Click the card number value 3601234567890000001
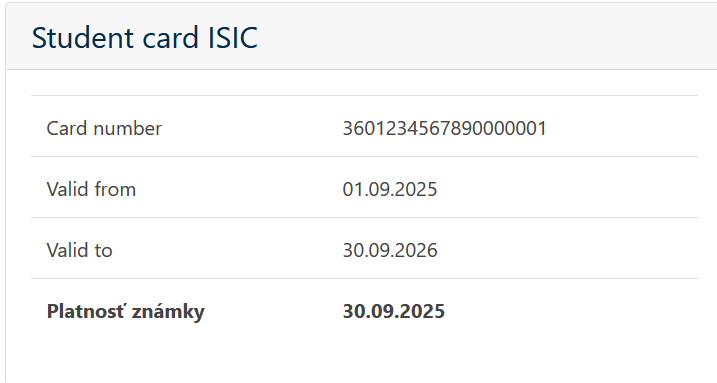 (x=444, y=128)
